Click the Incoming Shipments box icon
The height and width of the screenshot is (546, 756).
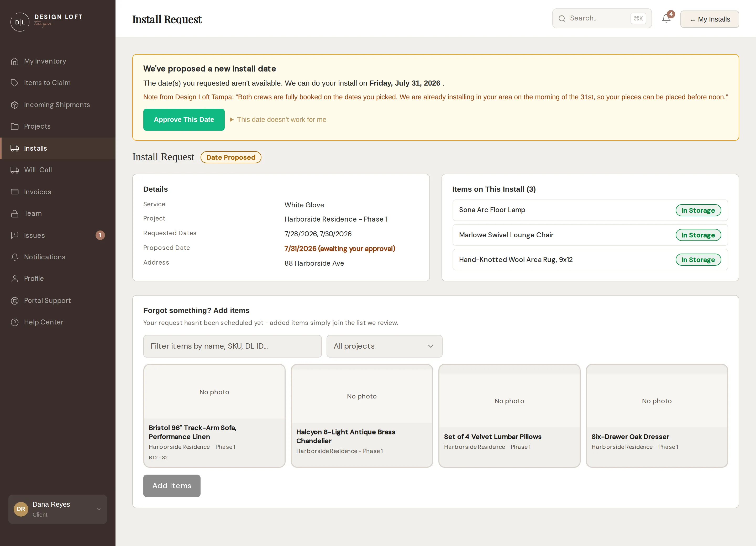(15, 105)
